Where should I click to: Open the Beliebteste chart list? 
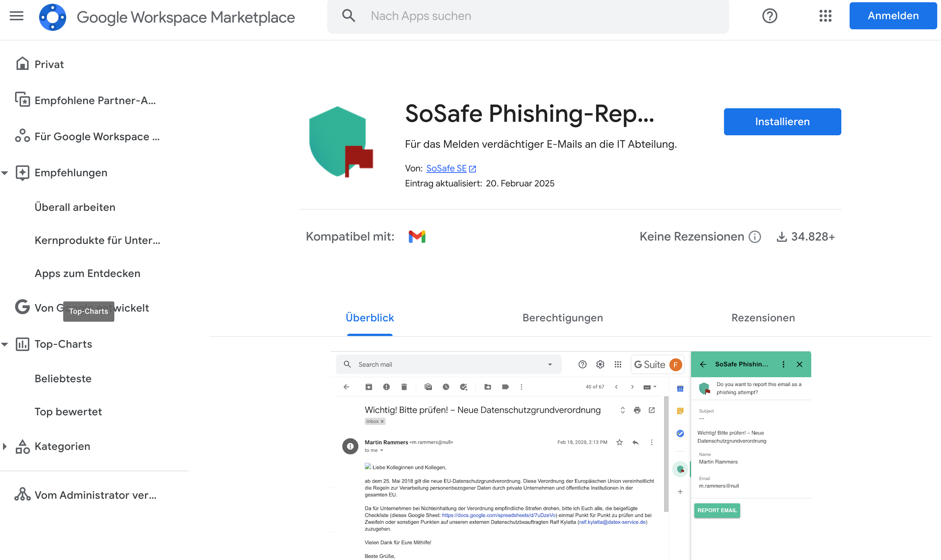[63, 378]
